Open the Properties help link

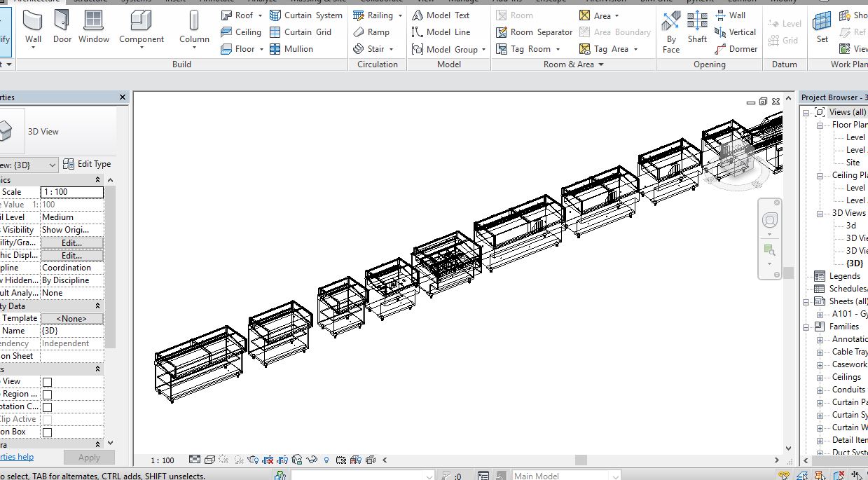pyautogui.click(x=17, y=457)
